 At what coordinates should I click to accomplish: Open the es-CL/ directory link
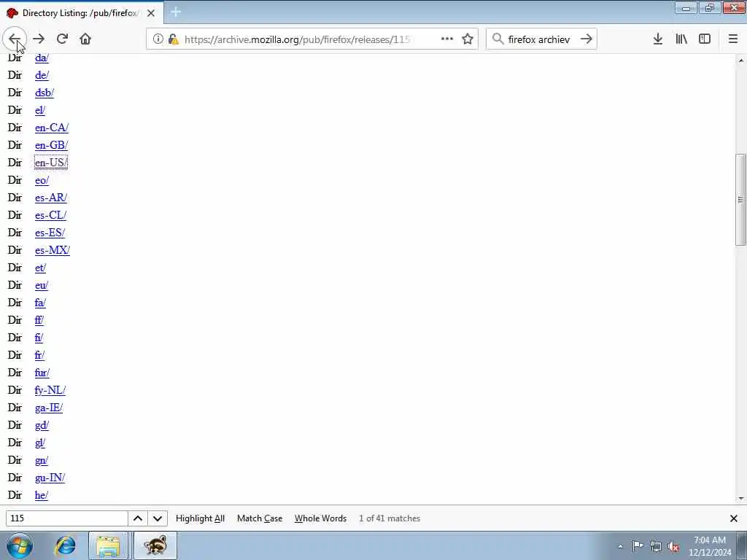click(50, 215)
